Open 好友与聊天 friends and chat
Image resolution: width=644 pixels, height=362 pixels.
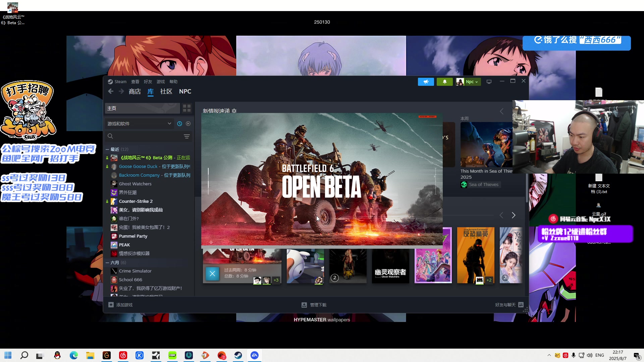509,305
